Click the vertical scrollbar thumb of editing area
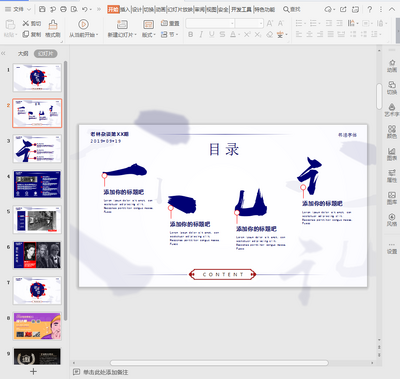The height and width of the screenshot is (379, 400). pos(379,96)
